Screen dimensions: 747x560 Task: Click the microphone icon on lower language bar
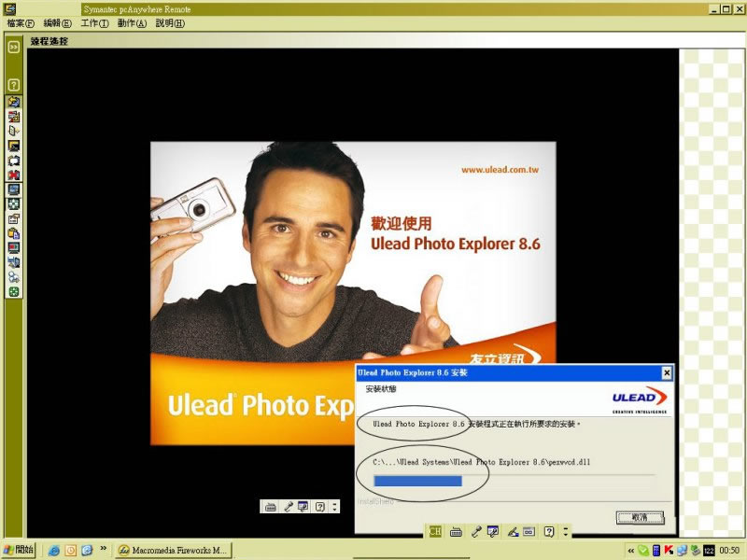[476, 531]
